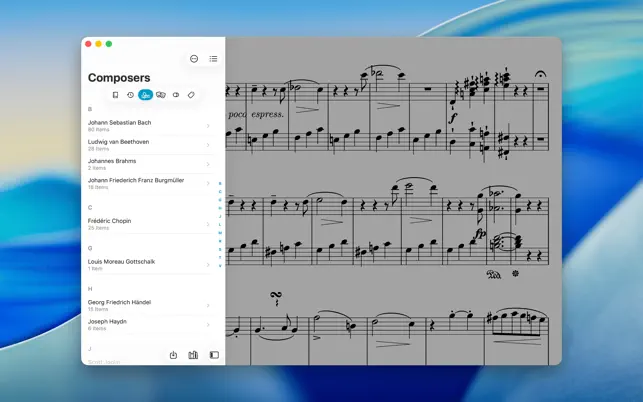Jump to letter B in index bar
The width and height of the screenshot is (643, 402).
click(220, 183)
